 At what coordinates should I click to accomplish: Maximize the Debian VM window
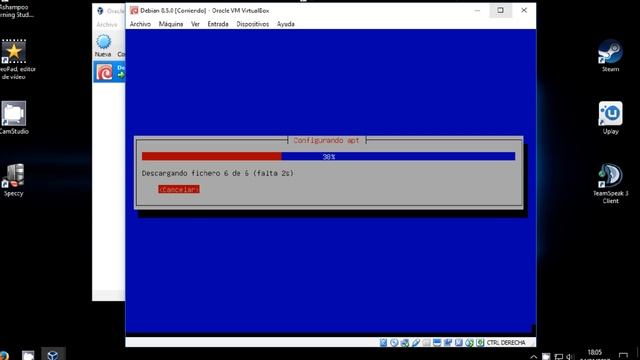click(x=500, y=11)
